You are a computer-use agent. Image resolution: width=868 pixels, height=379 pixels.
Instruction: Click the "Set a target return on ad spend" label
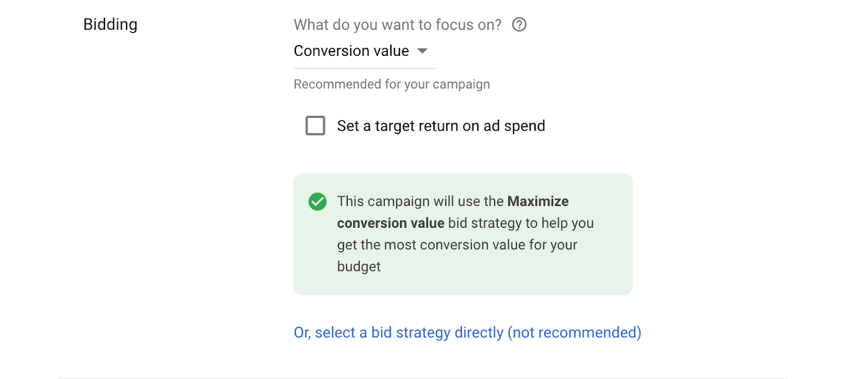tap(441, 126)
